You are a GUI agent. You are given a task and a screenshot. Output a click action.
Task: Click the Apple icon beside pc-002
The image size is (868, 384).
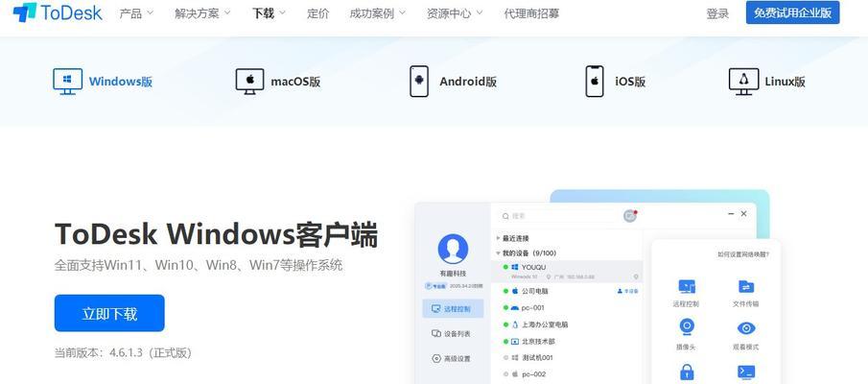[x=515, y=374]
